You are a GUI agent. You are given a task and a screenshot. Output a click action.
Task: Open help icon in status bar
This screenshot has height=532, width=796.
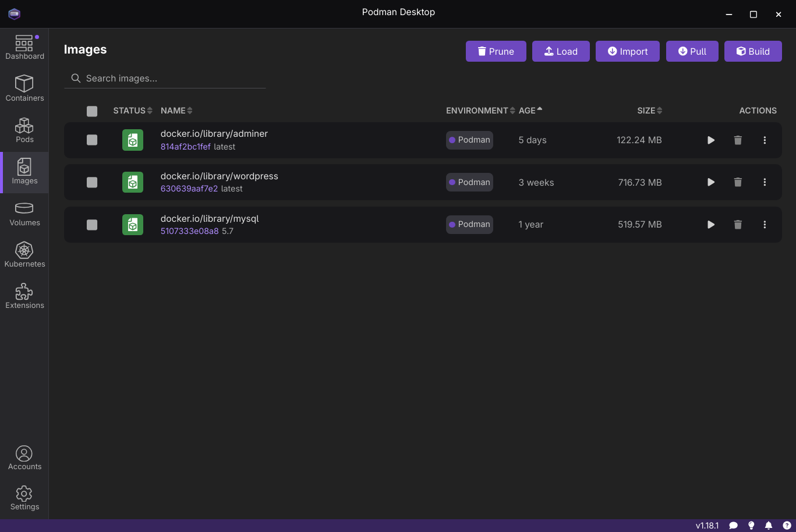[x=787, y=526]
